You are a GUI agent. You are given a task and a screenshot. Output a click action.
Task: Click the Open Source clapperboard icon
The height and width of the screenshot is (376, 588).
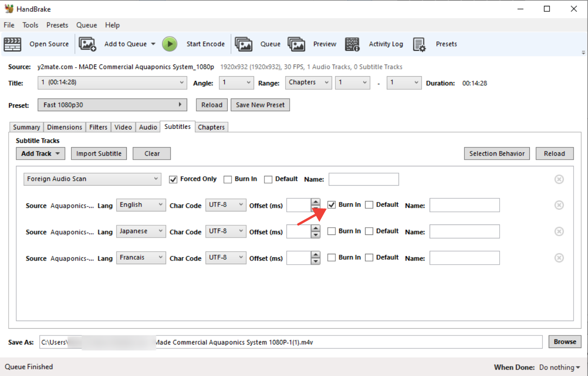point(13,44)
